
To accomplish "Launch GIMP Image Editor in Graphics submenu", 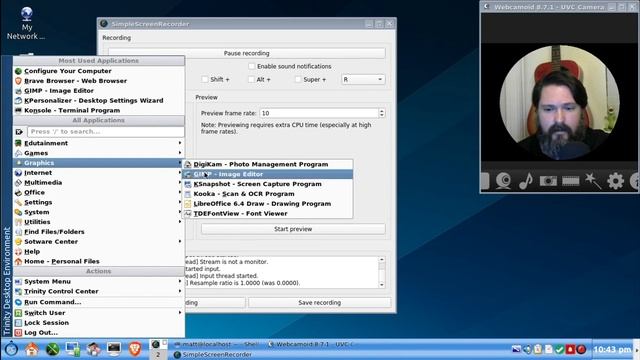I will 268,174.
